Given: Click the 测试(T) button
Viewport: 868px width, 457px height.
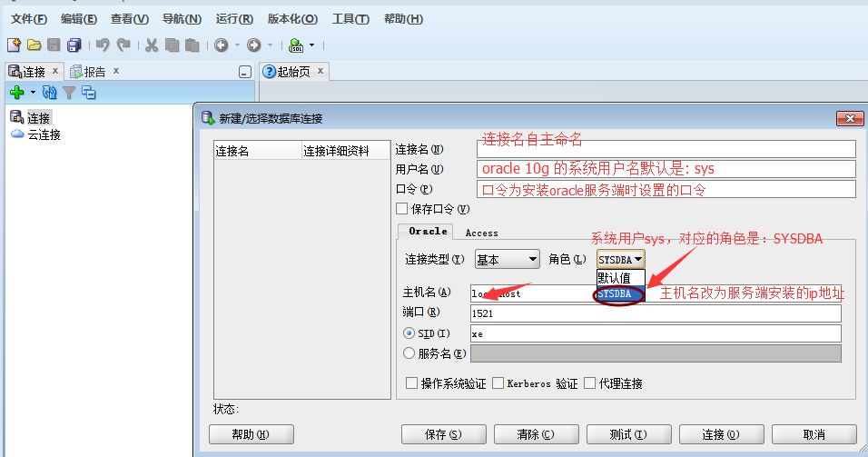Looking at the screenshot, I should tap(628, 434).
